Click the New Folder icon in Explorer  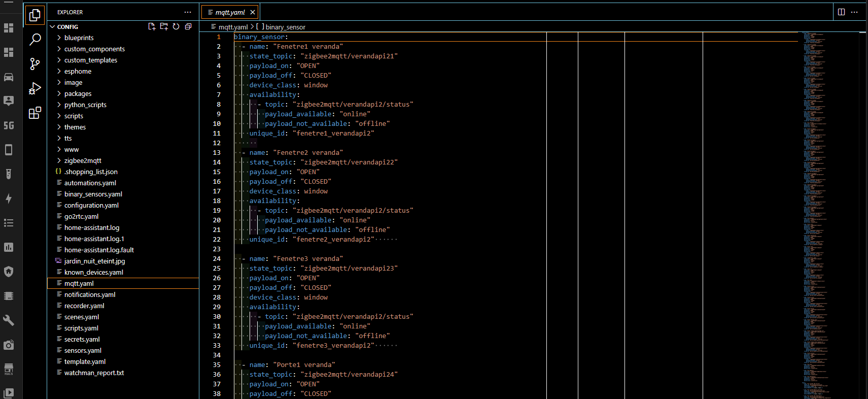click(x=164, y=26)
